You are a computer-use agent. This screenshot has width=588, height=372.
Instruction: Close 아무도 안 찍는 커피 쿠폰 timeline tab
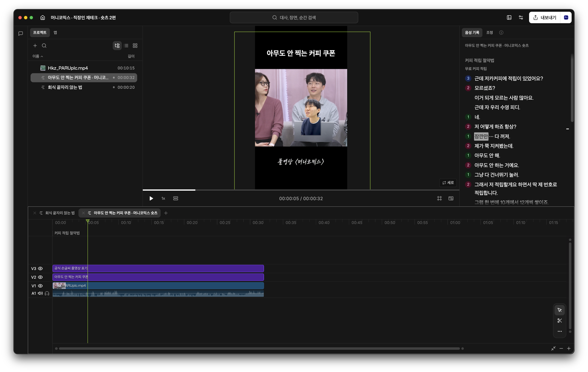83,213
